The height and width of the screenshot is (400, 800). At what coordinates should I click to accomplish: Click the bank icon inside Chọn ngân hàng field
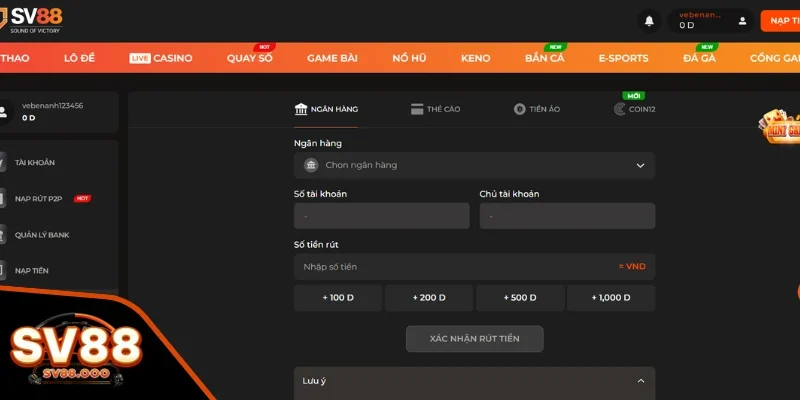point(311,165)
